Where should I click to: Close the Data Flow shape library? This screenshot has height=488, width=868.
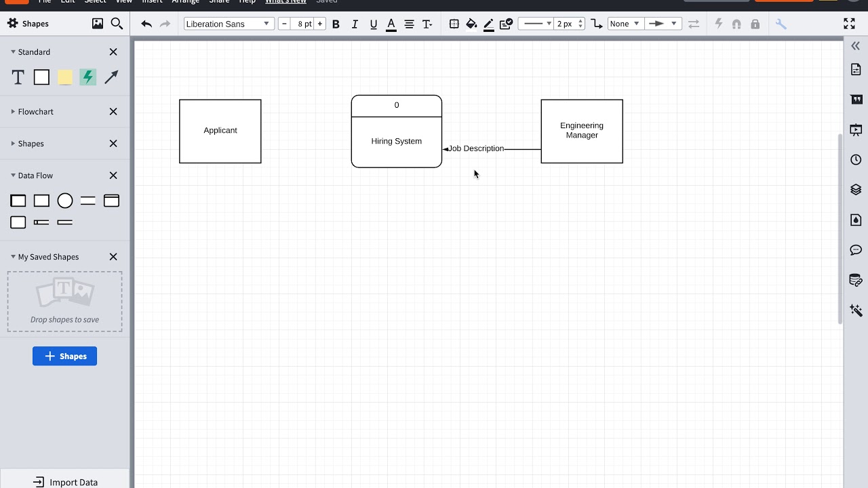point(113,175)
